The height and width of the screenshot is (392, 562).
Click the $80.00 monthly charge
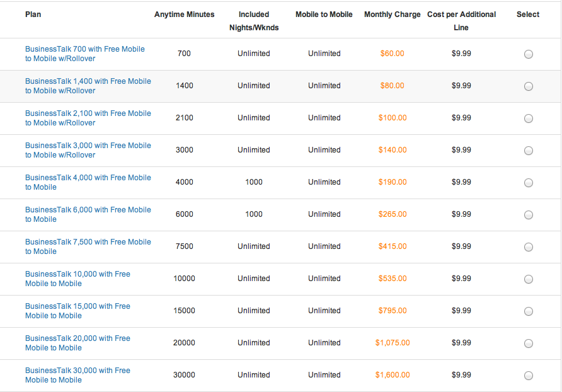392,86
